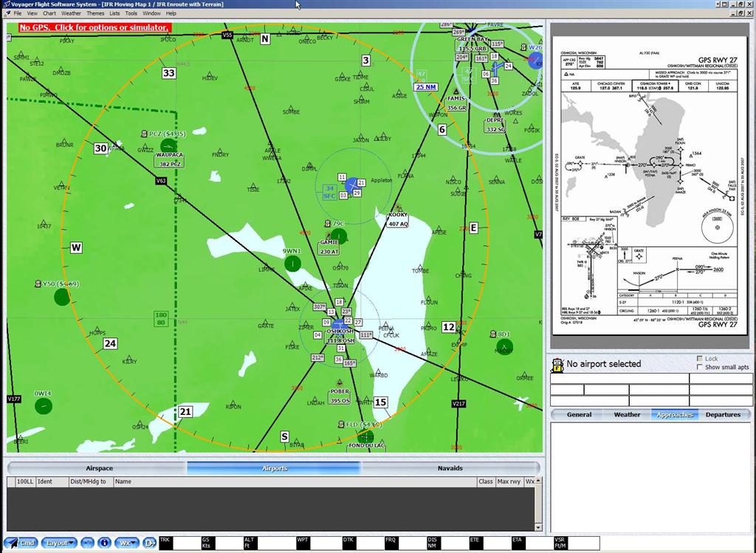Click the 9WN1 airport green circle
Screen dimensions: 756x553
point(292,264)
